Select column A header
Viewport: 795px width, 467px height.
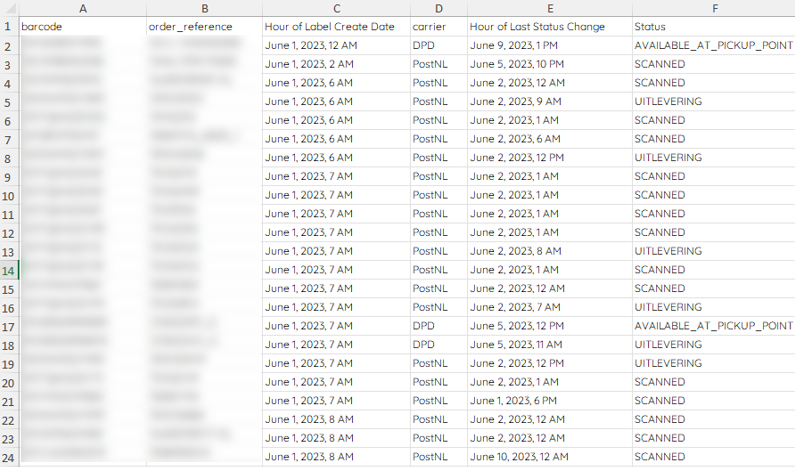click(83, 8)
